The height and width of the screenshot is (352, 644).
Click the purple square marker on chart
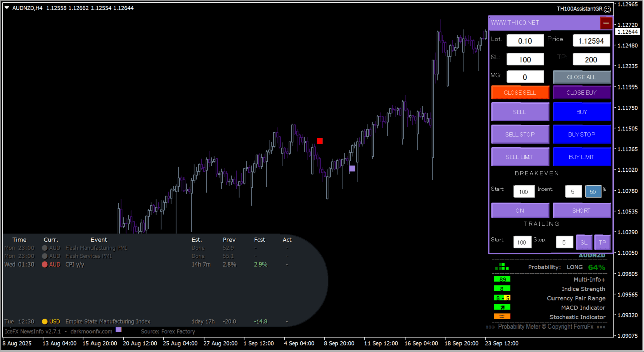(352, 169)
